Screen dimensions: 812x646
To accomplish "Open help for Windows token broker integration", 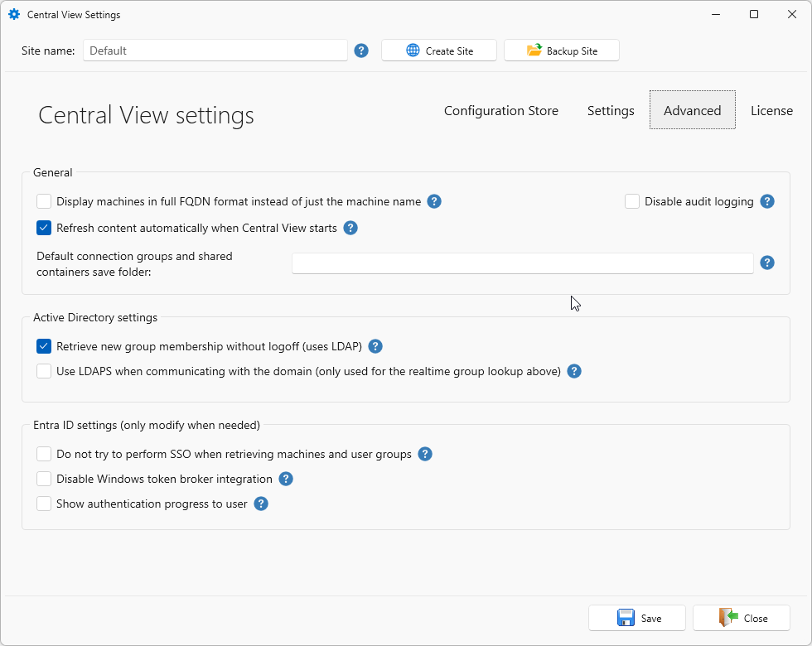I will [x=286, y=479].
